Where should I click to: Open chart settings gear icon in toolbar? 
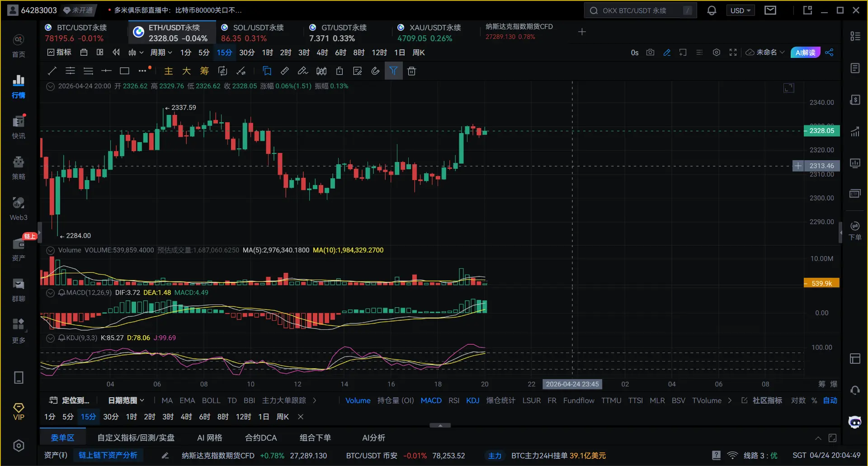pyautogui.click(x=716, y=52)
